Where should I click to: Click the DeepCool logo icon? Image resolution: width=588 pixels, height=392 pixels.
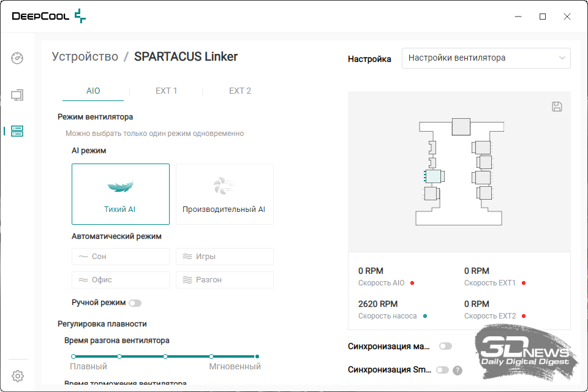80,17
